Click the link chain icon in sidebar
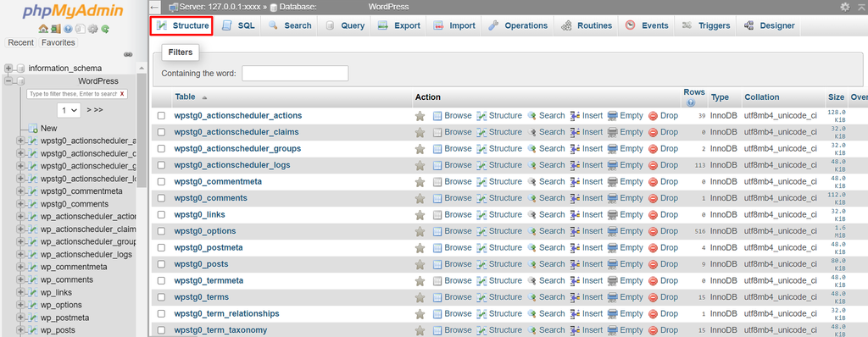 [x=128, y=54]
